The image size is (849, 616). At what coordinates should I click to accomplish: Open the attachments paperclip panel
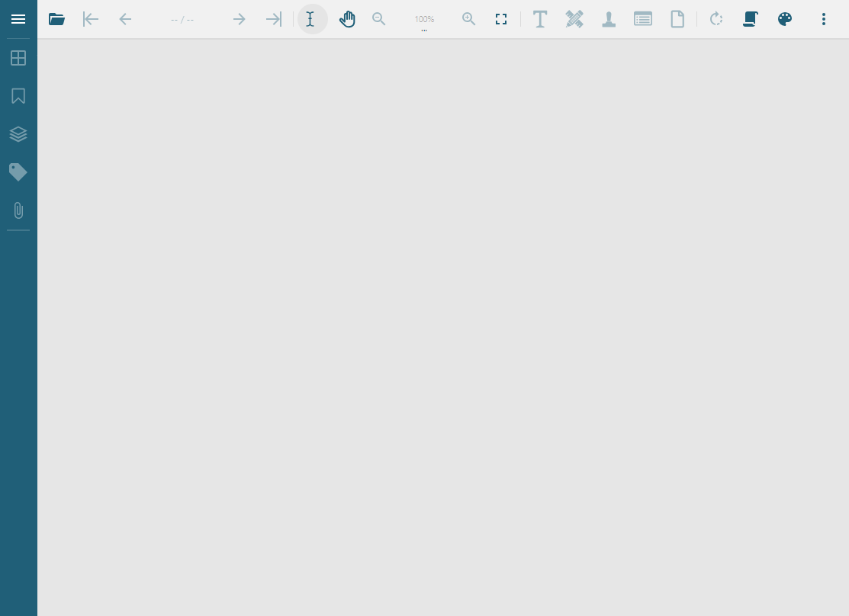[18, 210]
